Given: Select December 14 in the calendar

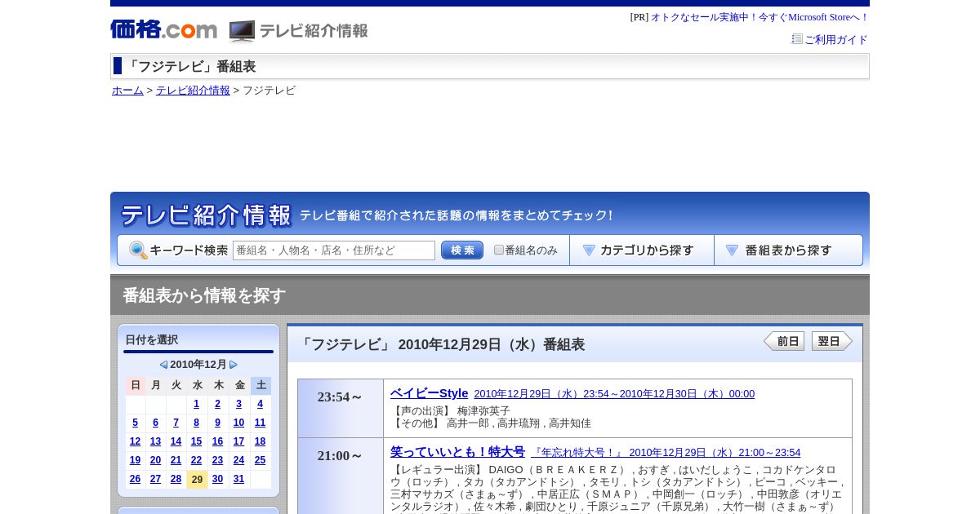Looking at the screenshot, I should tap(176, 441).
